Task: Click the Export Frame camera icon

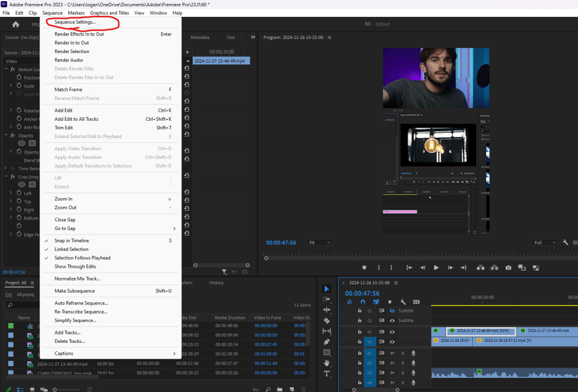Action: tap(509, 267)
